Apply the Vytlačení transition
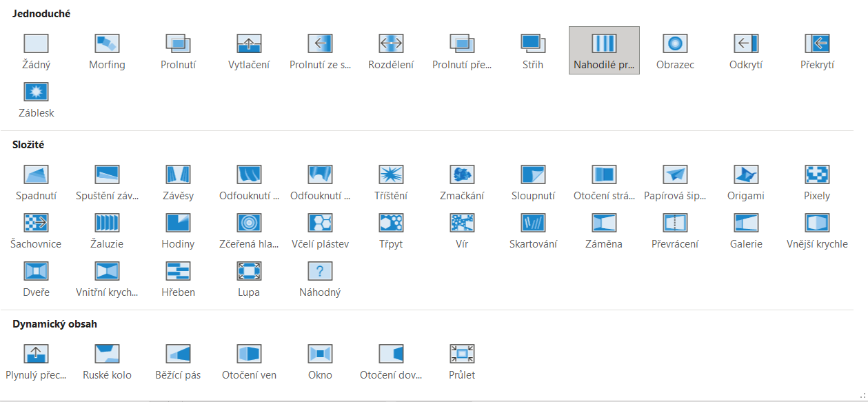868x402 pixels. click(249, 50)
